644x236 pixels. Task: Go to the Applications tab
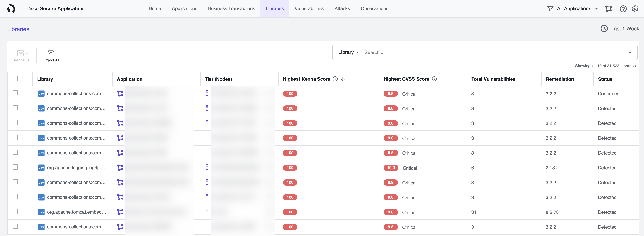(185, 8)
